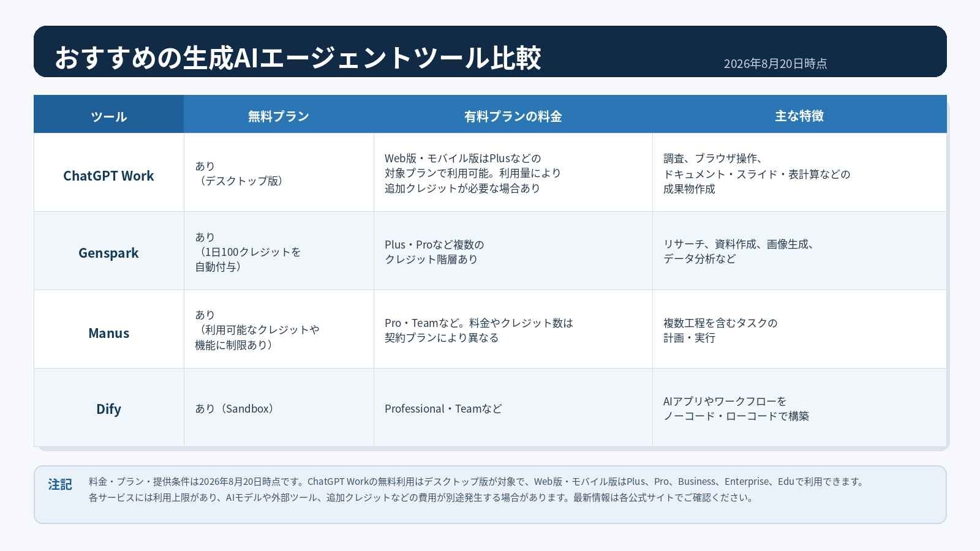
Task: Click the cell reading 利用可能なクレジットや機能に制限あり
Action: point(279,329)
